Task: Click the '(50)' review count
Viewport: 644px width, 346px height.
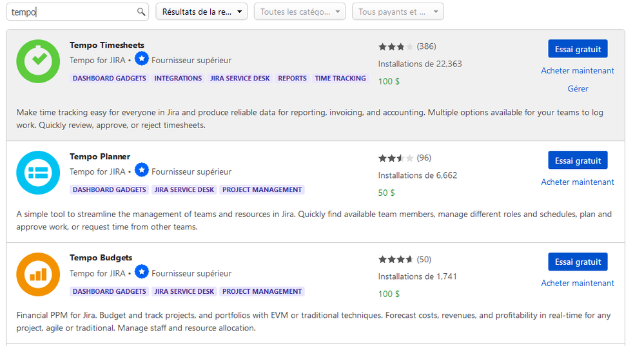Action: click(x=424, y=260)
